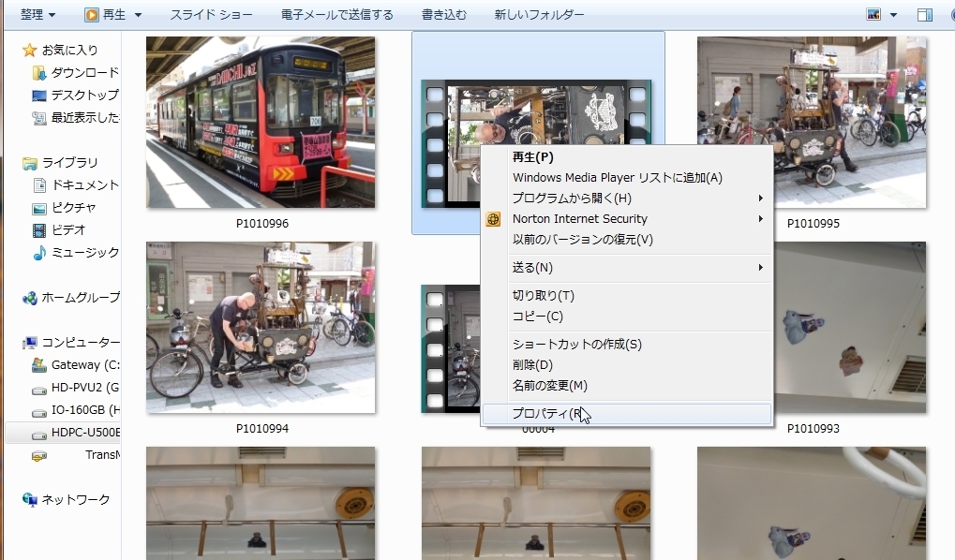955x560 pixels.
Task: Click the Pictures library icon
Action: pyautogui.click(x=39, y=208)
